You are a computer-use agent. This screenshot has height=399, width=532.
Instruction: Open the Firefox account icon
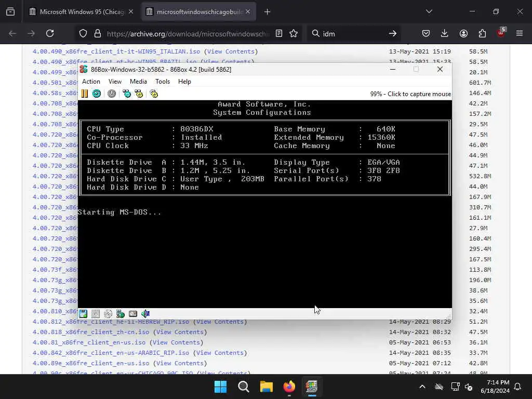point(463,33)
